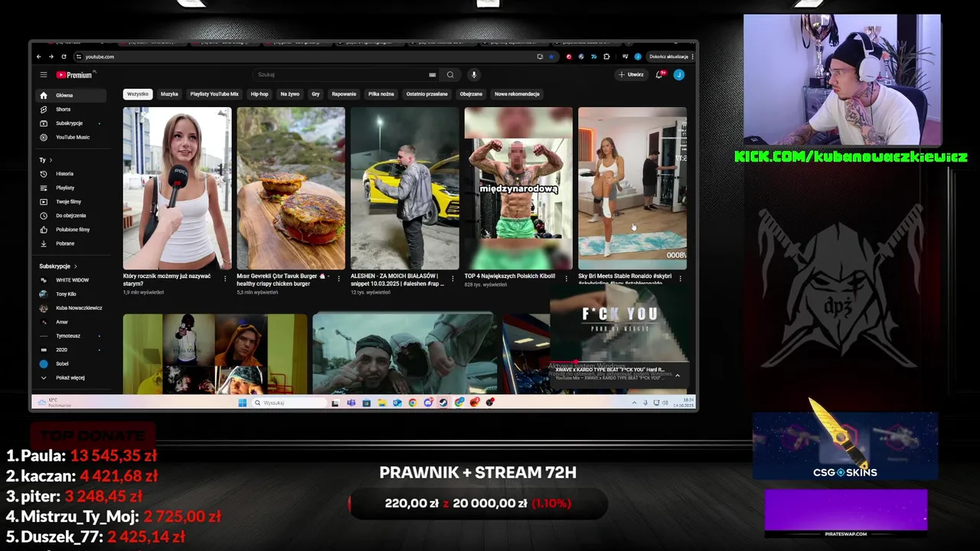
Task: Select the Muzyka filter chip
Action: click(169, 94)
